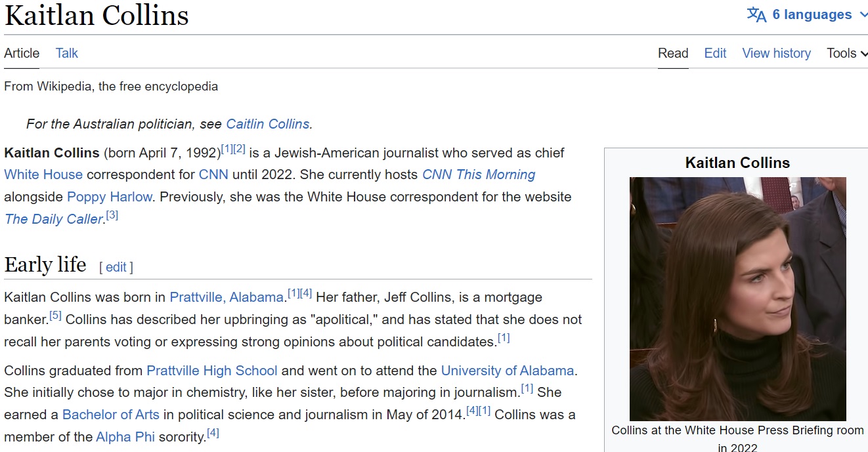Switch to the Article tab

22,53
